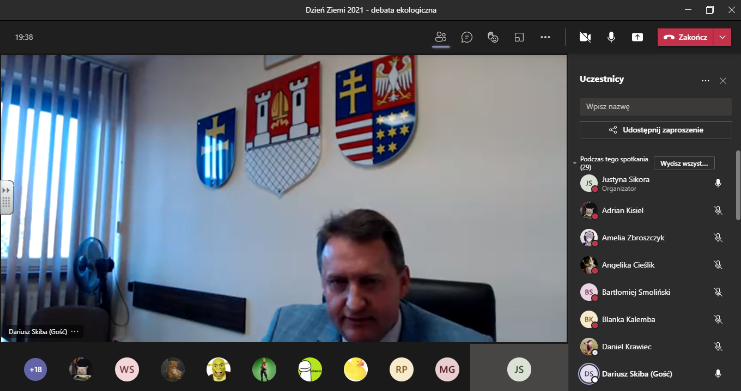
Task: Open the +18 more participants overflow
Action: pyautogui.click(x=35, y=369)
